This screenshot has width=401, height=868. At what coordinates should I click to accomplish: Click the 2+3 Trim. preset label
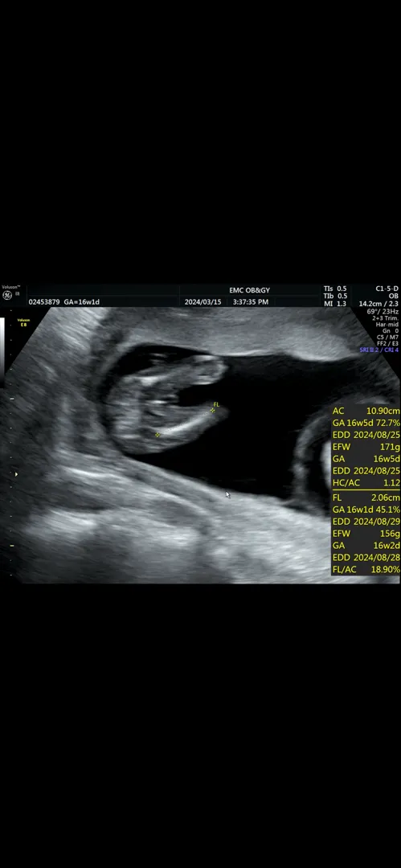click(x=386, y=318)
